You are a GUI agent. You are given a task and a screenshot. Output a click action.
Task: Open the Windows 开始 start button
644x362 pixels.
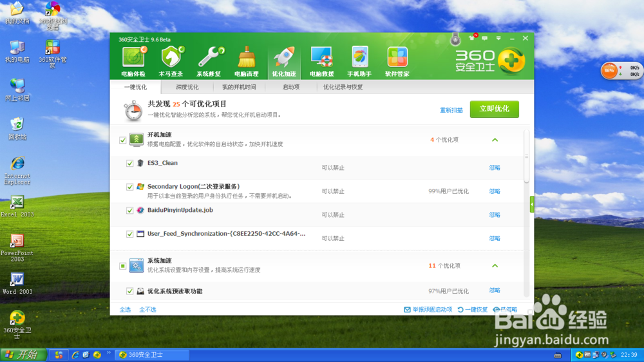pos(23,355)
